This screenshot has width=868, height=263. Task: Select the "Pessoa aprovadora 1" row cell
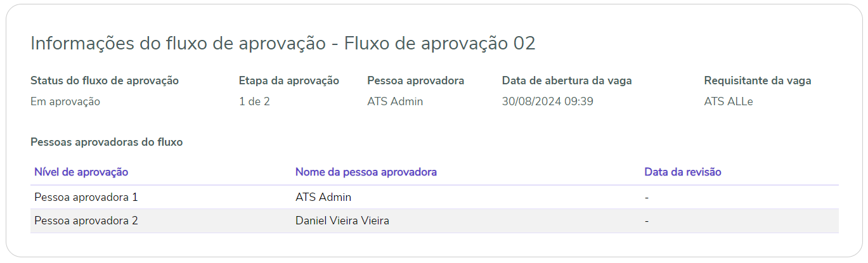86,197
